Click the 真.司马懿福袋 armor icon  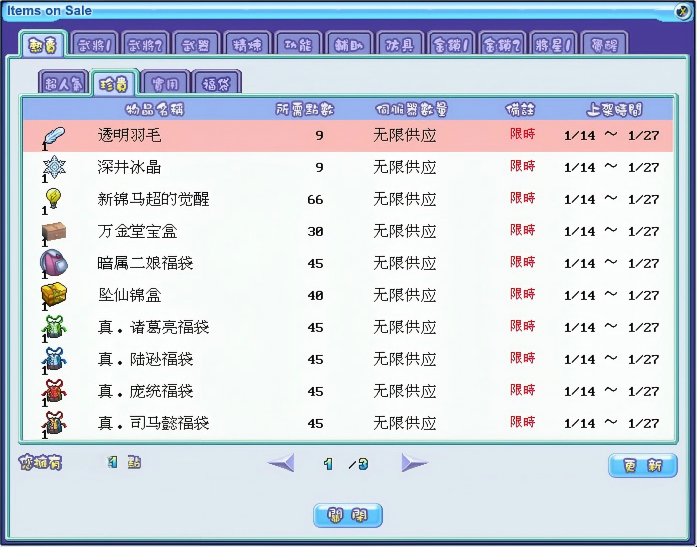point(53,423)
